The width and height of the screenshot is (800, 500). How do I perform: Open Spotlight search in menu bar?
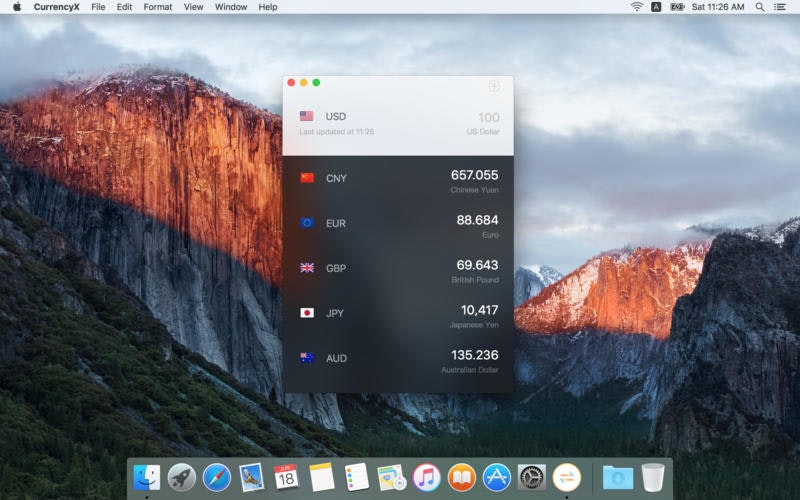coord(760,7)
